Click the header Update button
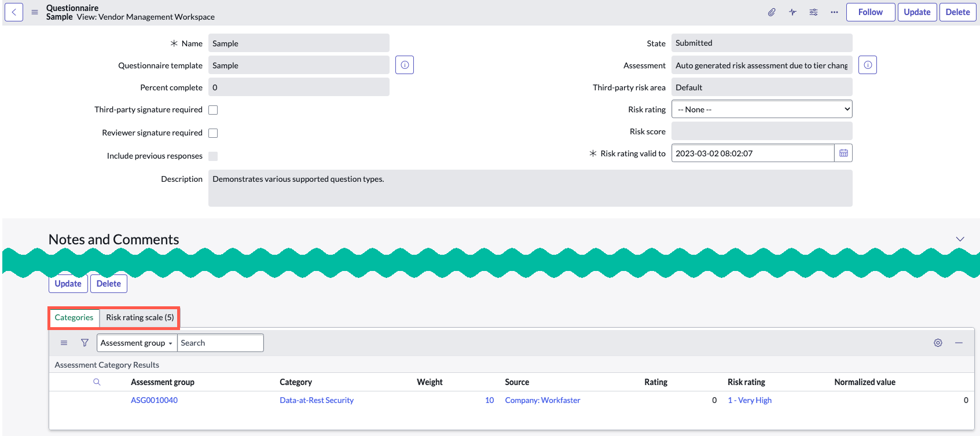 pyautogui.click(x=917, y=12)
